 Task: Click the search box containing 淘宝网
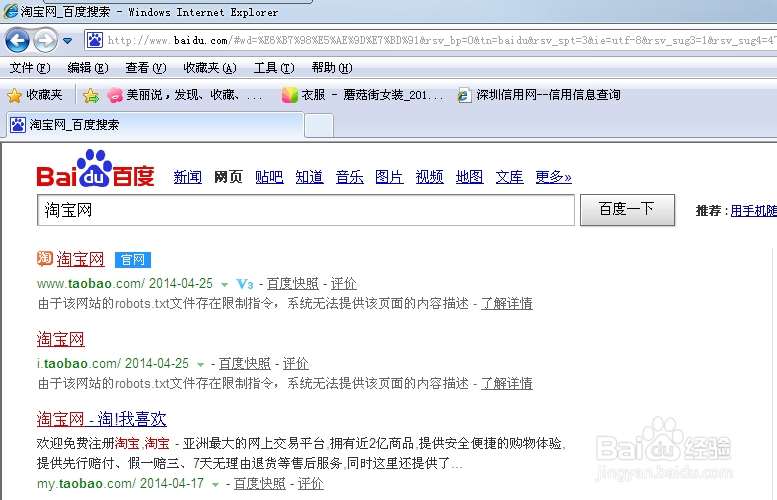(306, 210)
